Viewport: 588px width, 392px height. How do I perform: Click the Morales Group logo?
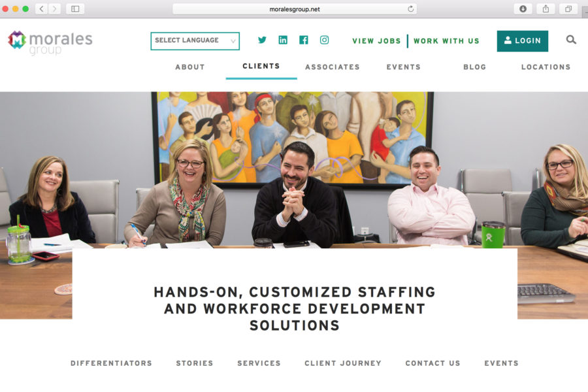coord(50,42)
